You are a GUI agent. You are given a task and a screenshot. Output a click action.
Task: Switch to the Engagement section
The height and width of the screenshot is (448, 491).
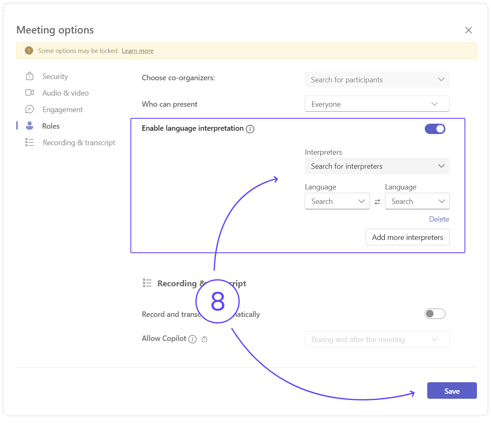coord(62,109)
